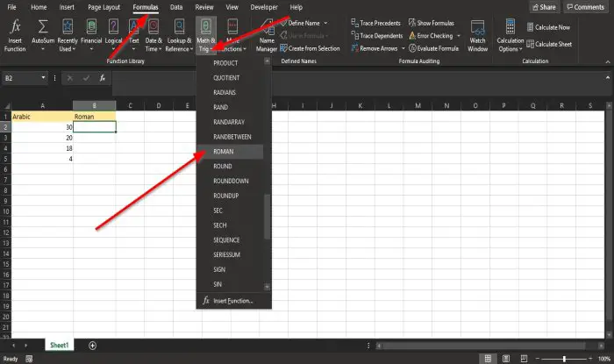Viewport: 614px width, 364px height.
Task: Click the AutoSum sigma icon
Action: [43, 26]
